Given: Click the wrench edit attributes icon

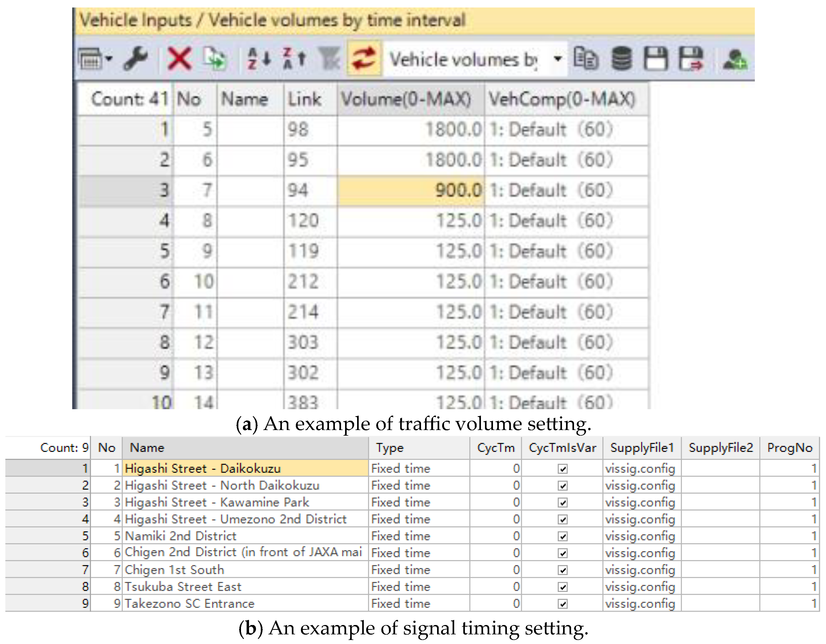Looking at the screenshot, I should point(135,59).
